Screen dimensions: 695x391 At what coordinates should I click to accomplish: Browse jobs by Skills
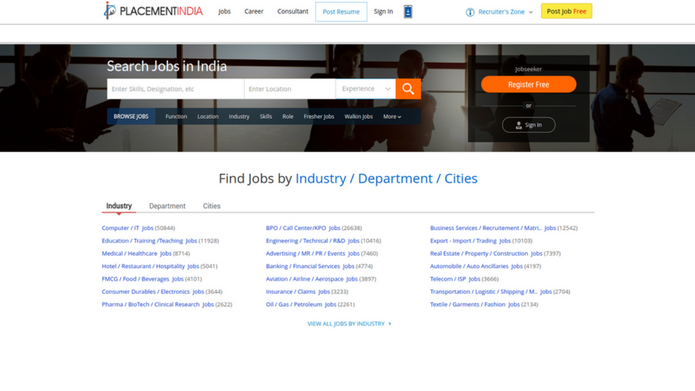click(x=266, y=117)
